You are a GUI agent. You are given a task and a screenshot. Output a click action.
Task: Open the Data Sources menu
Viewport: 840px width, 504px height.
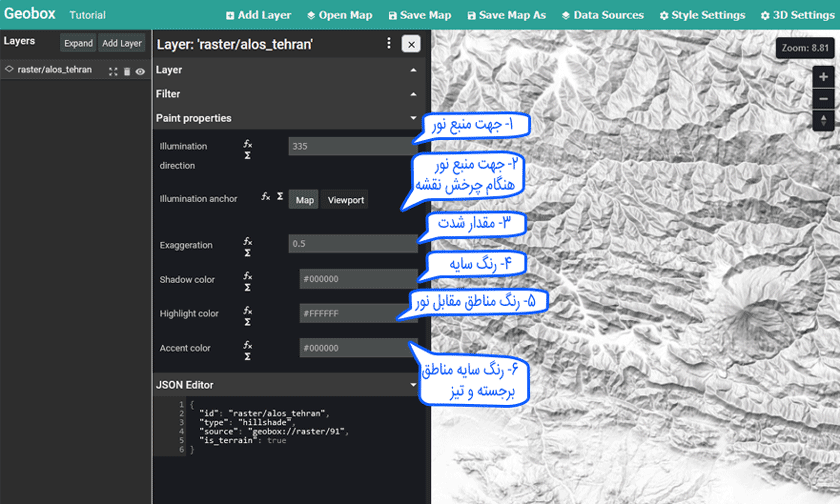tap(603, 15)
